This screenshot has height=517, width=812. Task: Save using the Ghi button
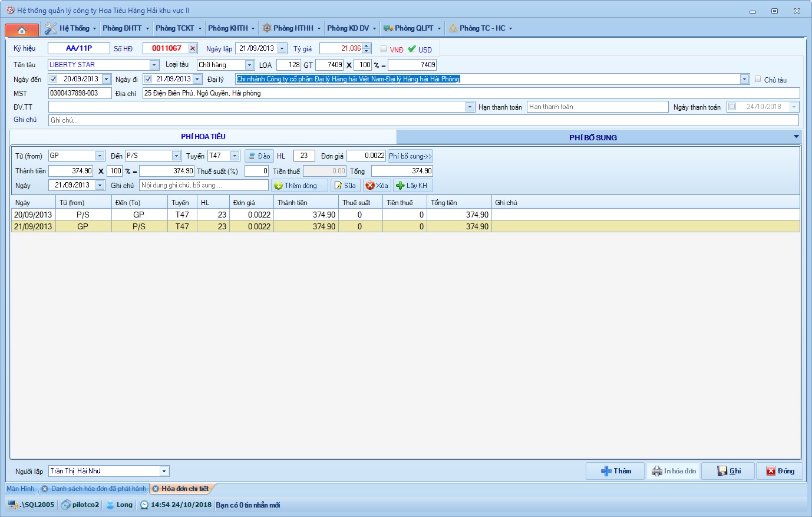[x=729, y=471]
